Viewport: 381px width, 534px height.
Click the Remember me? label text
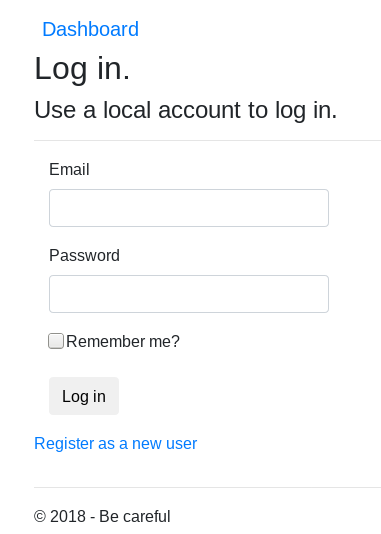[x=123, y=341]
